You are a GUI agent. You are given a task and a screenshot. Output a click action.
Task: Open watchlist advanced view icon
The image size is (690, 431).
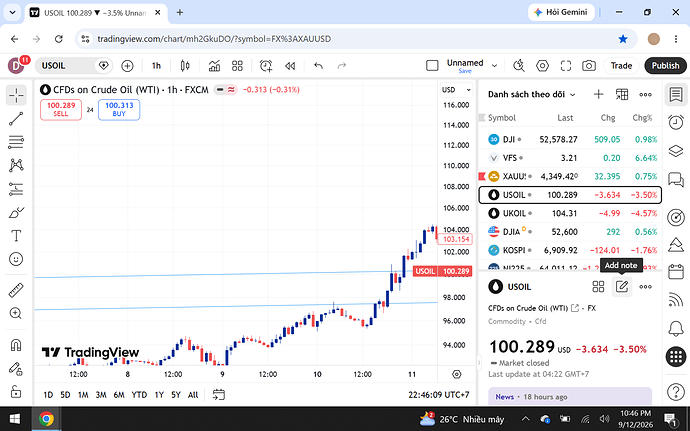click(x=622, y=94)
